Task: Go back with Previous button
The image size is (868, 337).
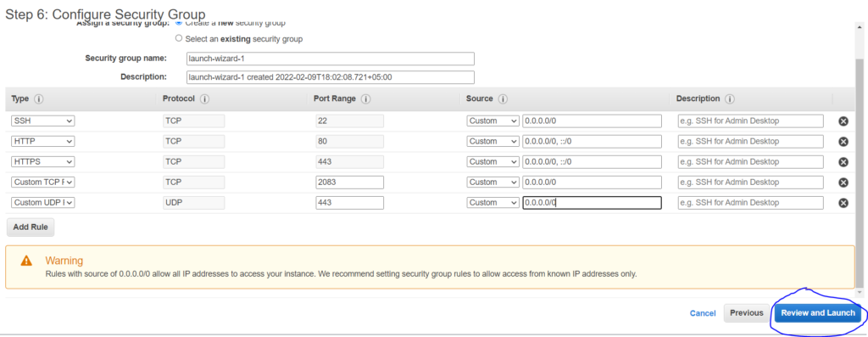Action: [x=746, y=313]
